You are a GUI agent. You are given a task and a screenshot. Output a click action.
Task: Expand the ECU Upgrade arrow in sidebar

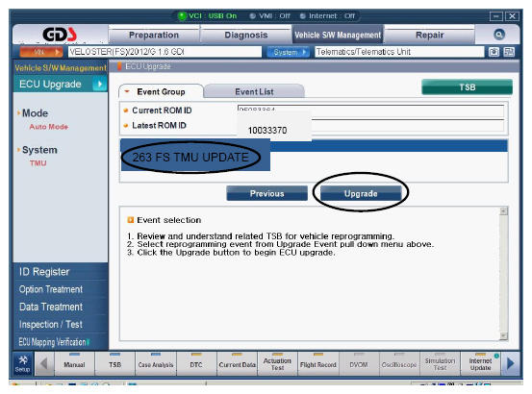[100, 84]
